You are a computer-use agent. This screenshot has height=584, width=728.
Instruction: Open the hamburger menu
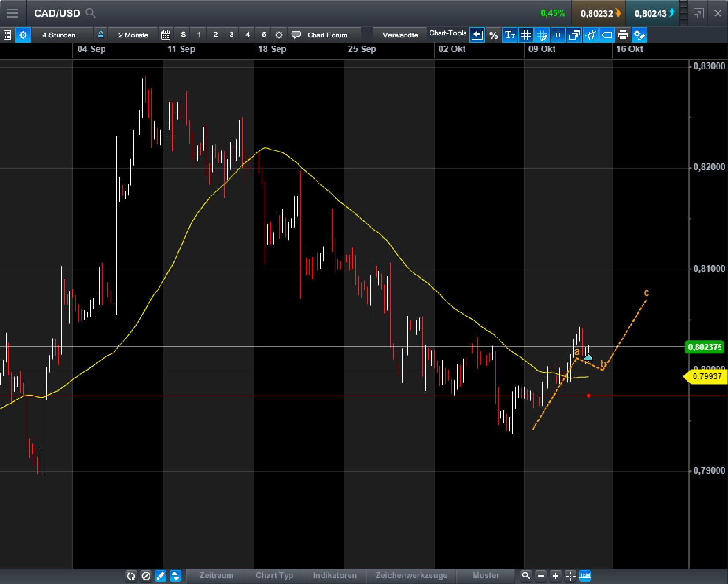[x=13, y=13]
